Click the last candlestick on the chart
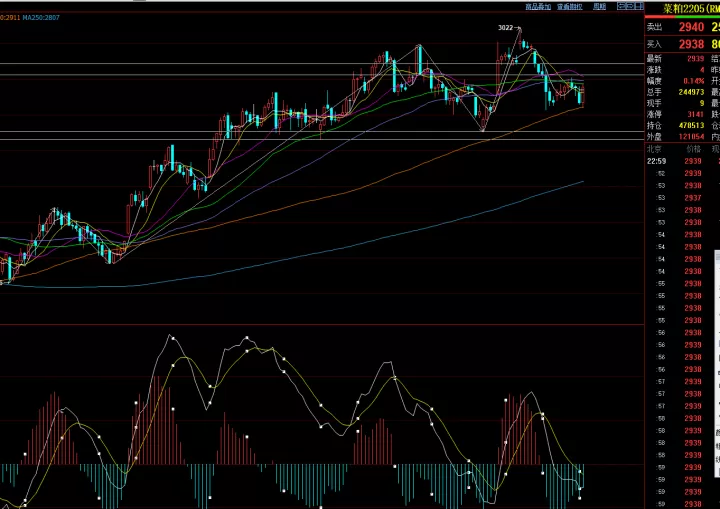 pos(583,96)
